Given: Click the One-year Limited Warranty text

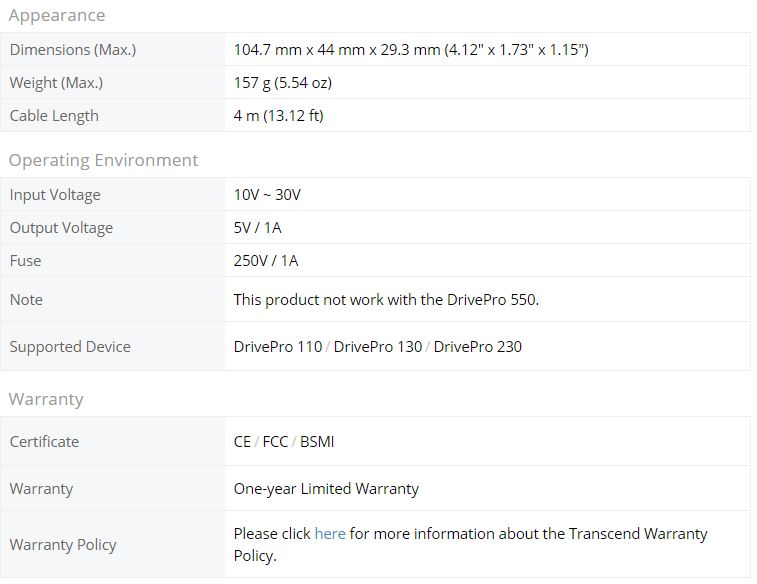Looking at the screenshot, I should click(326, 489).
